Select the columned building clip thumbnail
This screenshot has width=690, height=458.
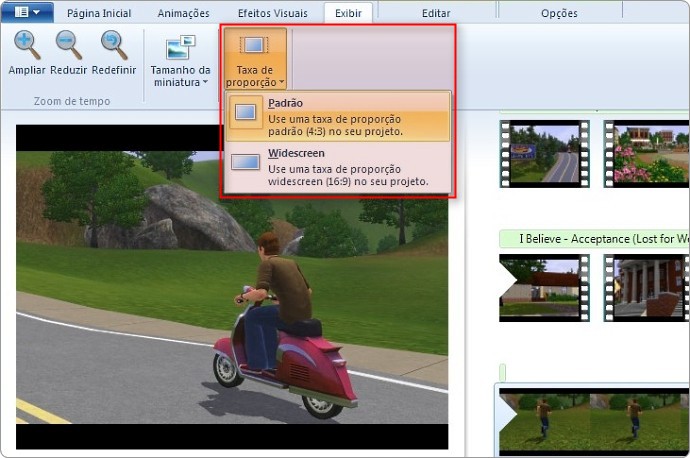(646, 288)
